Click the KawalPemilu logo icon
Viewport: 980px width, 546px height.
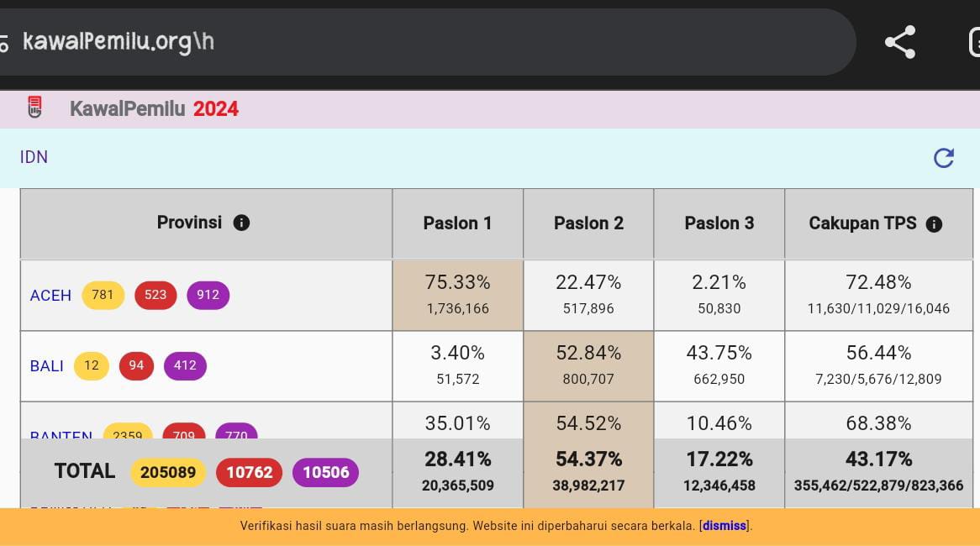coord(34,108)
